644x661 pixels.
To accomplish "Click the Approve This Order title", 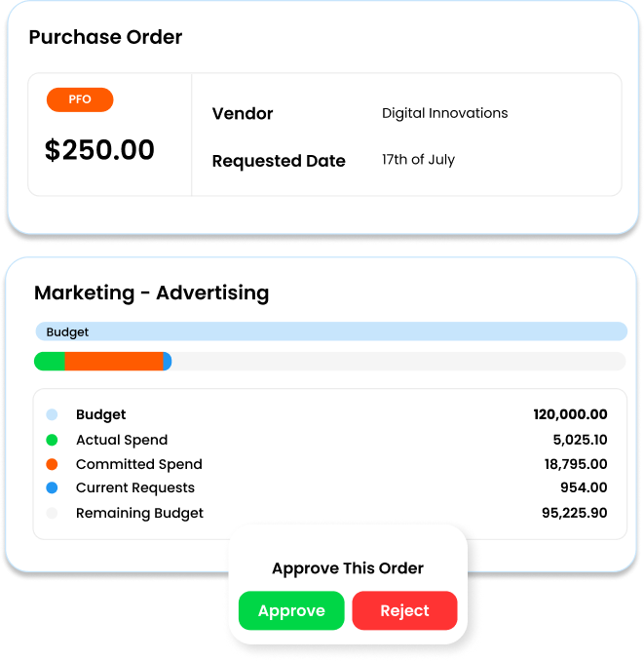I will [348, 568].
